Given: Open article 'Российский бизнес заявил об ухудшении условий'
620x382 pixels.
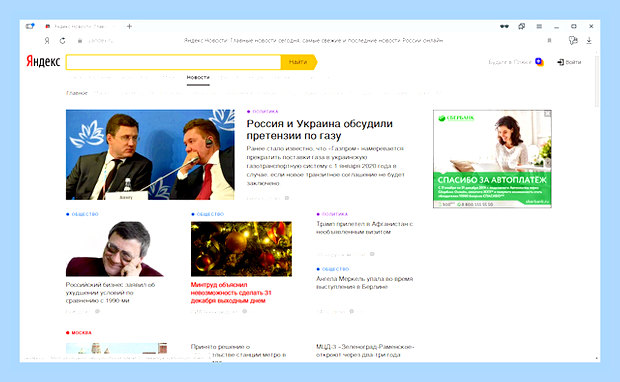Looking at the screenshot, I should [x=110, y=293].
